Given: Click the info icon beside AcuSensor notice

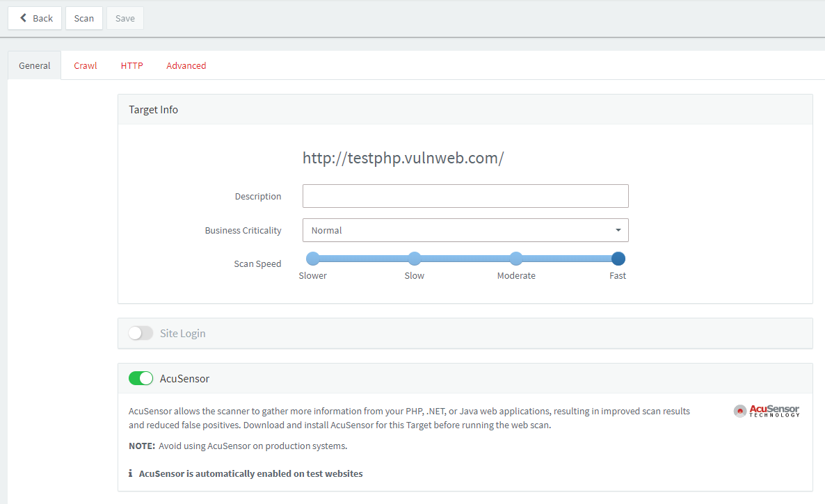Looking at the screenshot, I should pos(131,473).
